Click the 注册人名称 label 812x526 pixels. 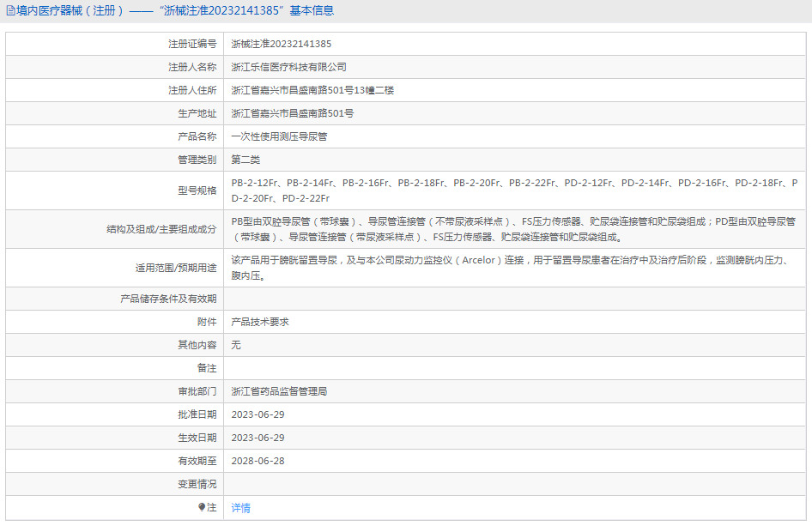pyautogui.click(x=192, y=67)
